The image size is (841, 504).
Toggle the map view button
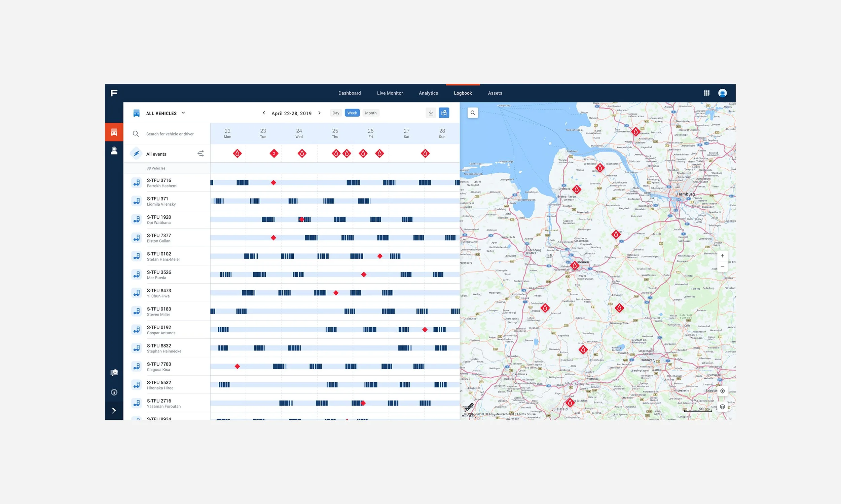[444, 113]
